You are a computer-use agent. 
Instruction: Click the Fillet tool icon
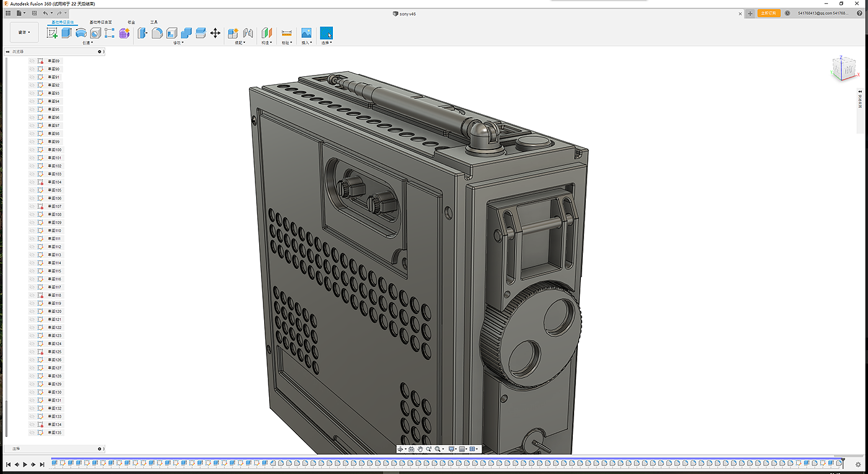click(157, 33)
